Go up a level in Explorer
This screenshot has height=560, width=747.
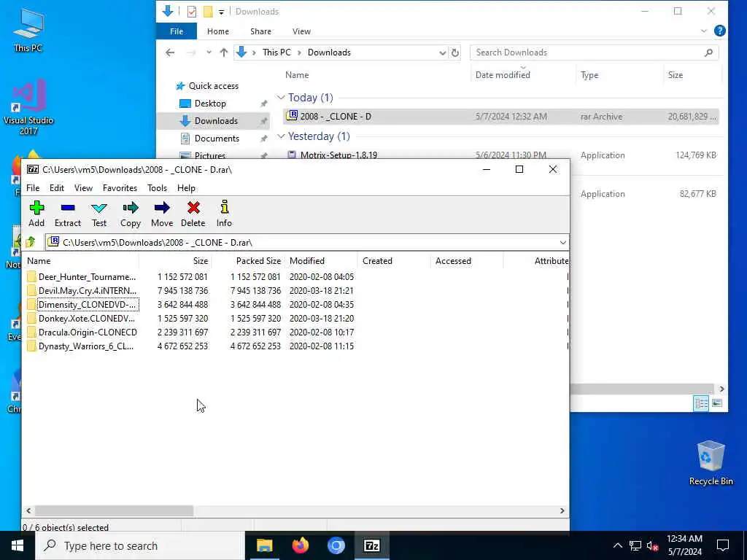pyautogui.click(x=223, y=52)
